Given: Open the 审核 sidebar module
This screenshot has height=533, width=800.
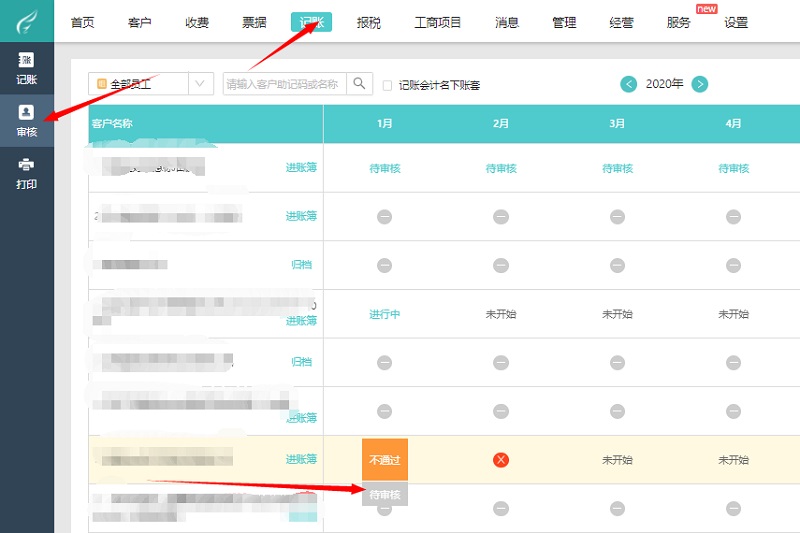Looking at the screenshot, I should click(27, 121).
